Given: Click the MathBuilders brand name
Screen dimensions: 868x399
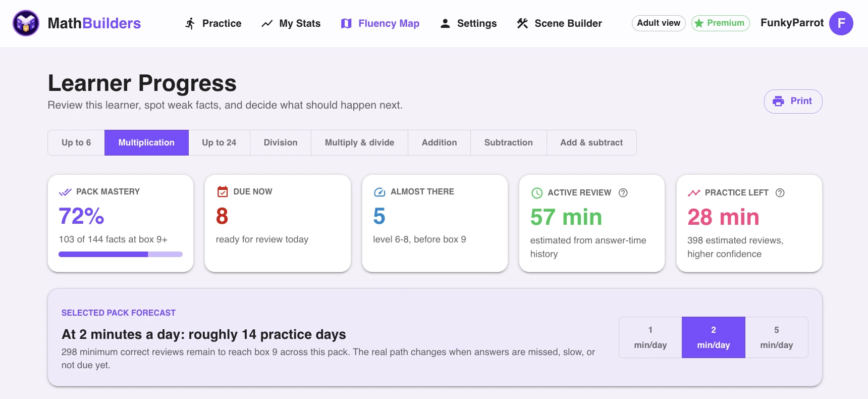Looking at the screenshot, I should [94, 23].
